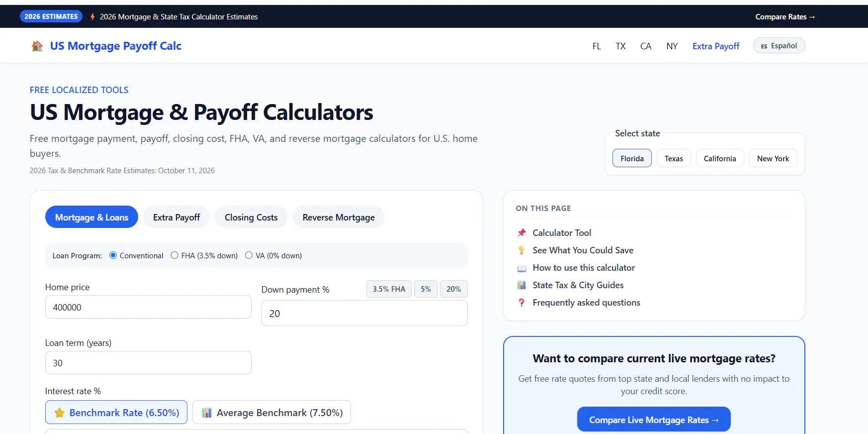Click the pushpin icon beside Calculator Tool
This screenshot has height=434, width=868.
point(521,233)
